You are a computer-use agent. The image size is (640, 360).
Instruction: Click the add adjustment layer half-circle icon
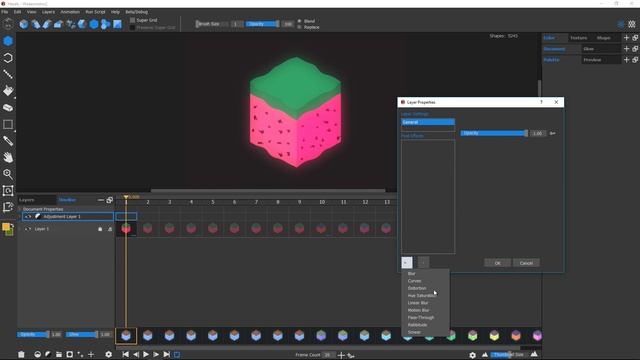[48, 354]
